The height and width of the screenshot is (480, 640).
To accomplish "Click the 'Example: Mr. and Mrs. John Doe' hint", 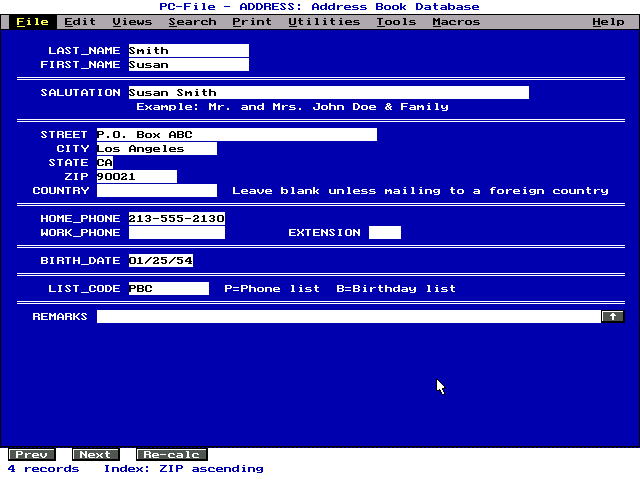I will (x=292, y=107).
